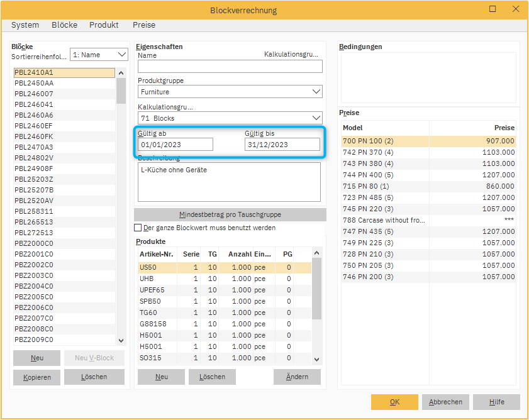Click the Ändern button under Produkte
The height and width of the screenshot is (420, 529).
tap(297, 377)
